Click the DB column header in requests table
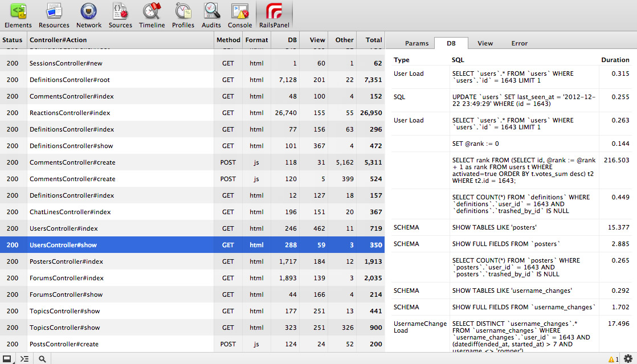The width and height of the screenshot is (637, 364). click(292, 40)
